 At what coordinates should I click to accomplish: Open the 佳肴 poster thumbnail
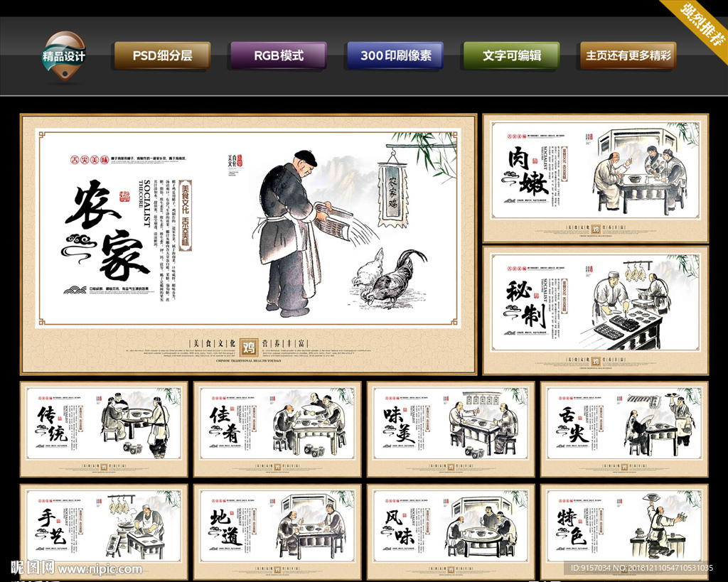(277, 429)
